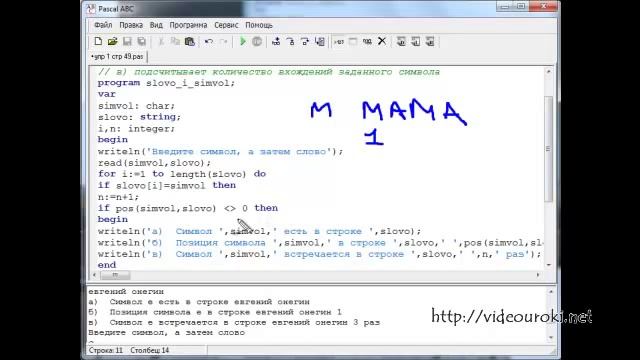Stop the program with the gray round button
Screen dimensions: 640x360
257,41
